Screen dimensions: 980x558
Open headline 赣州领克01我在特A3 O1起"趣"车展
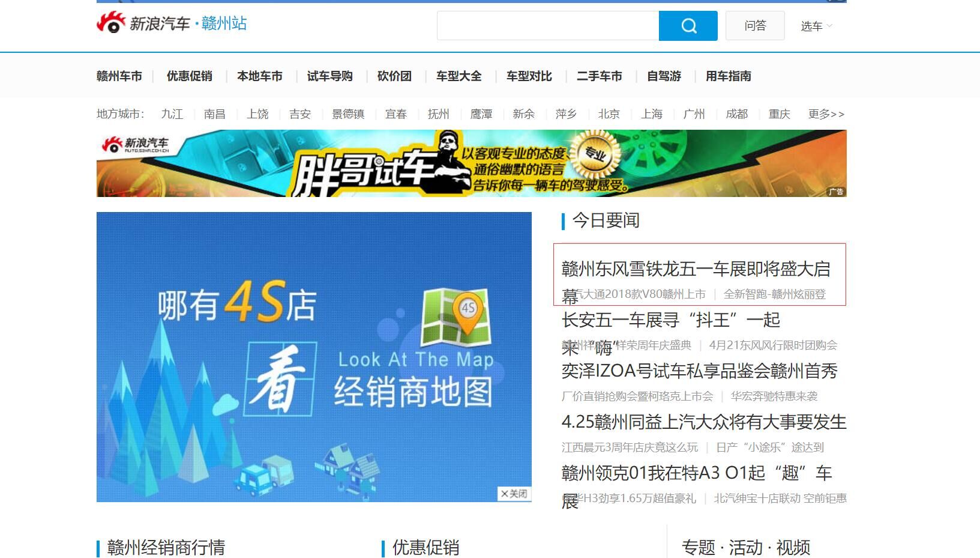click(x=697, y=473)
